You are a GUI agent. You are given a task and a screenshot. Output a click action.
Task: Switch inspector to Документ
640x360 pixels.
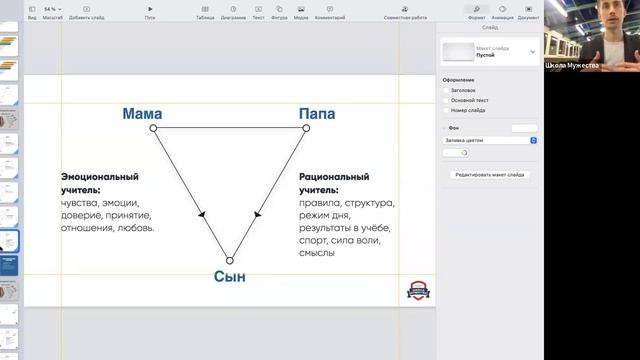tap(528, 12)
